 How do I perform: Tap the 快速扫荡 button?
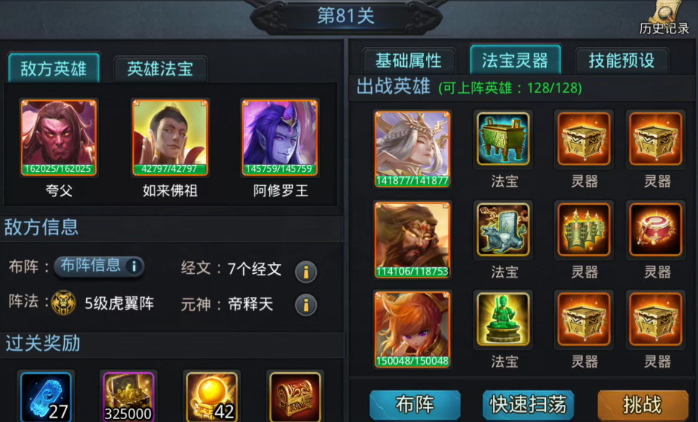click(x=528, y=405)
